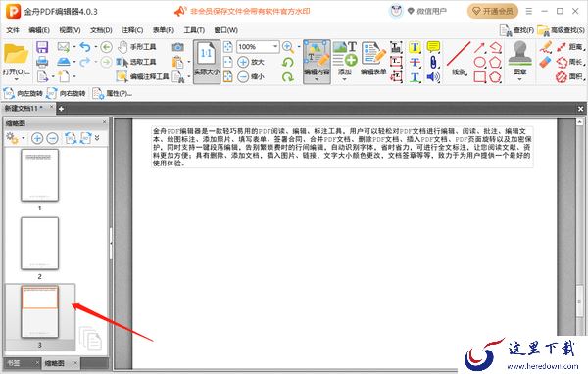Click the Edit form (编辑表单) icon
Image resolution: width=588 pixels, height=374 pixels.
[373, 53]
